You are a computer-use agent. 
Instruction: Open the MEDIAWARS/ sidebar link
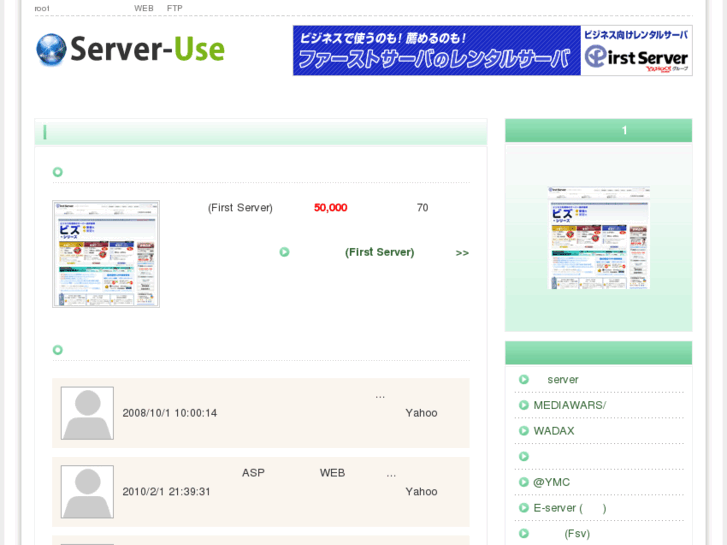(x=569, y=405)
